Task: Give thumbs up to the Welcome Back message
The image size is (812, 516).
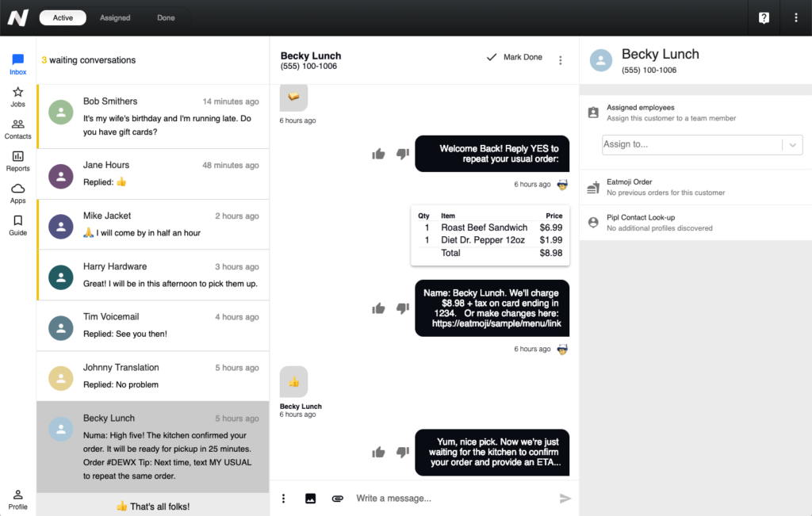Action: [x=378, y=154]
